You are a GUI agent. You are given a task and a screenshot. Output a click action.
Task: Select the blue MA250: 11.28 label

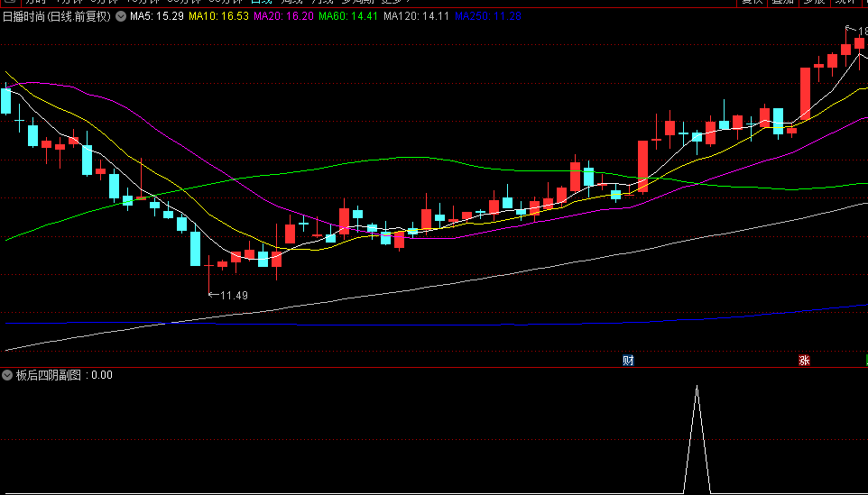[x=488, y=16]
